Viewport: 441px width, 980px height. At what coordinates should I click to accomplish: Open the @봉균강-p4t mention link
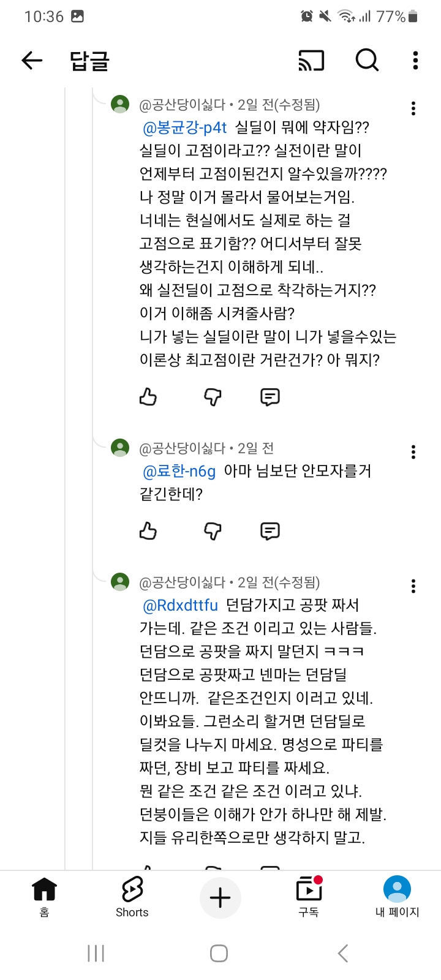pyautogui.click(x=184, y=127)
